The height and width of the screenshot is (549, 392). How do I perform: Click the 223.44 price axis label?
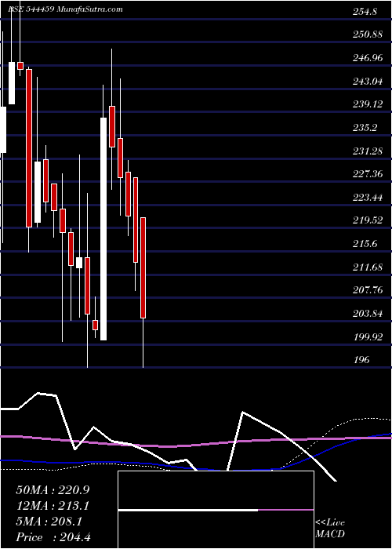point(368,197)
